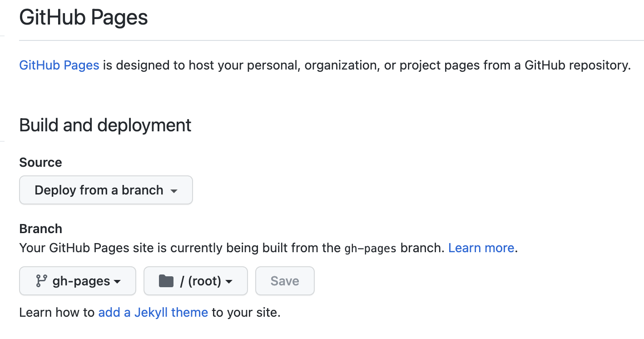The image size is (644, 339).
Task: Follow the GitHub Pages link
Action: [59, 65]
